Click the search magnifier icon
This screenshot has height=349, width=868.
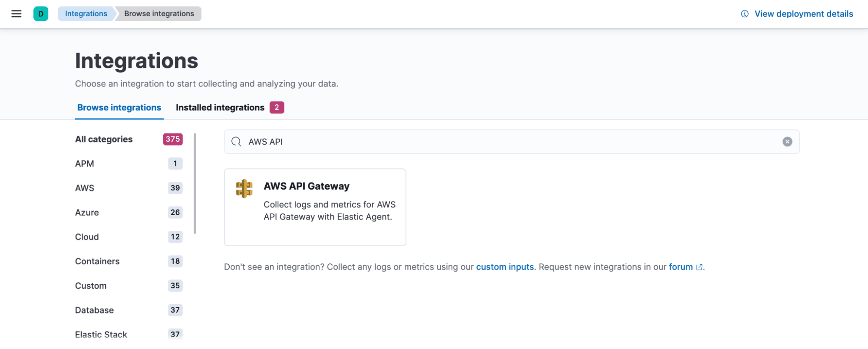236,142
